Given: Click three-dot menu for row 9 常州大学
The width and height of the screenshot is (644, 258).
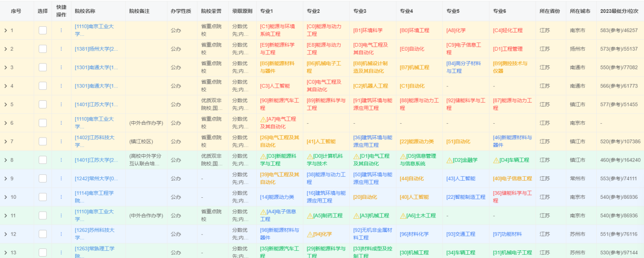Looking at the screenshot, I should point(61,178).
